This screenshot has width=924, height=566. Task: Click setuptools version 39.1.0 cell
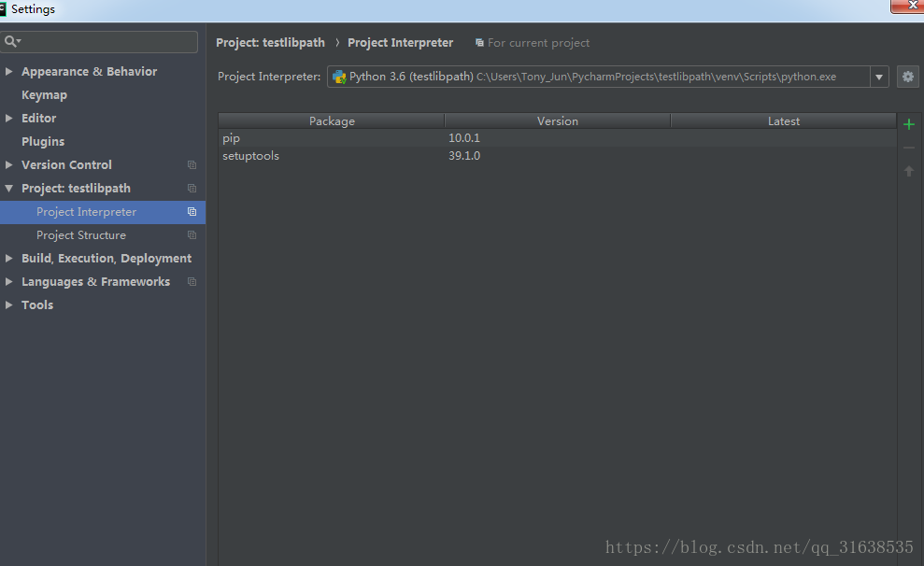464,155
